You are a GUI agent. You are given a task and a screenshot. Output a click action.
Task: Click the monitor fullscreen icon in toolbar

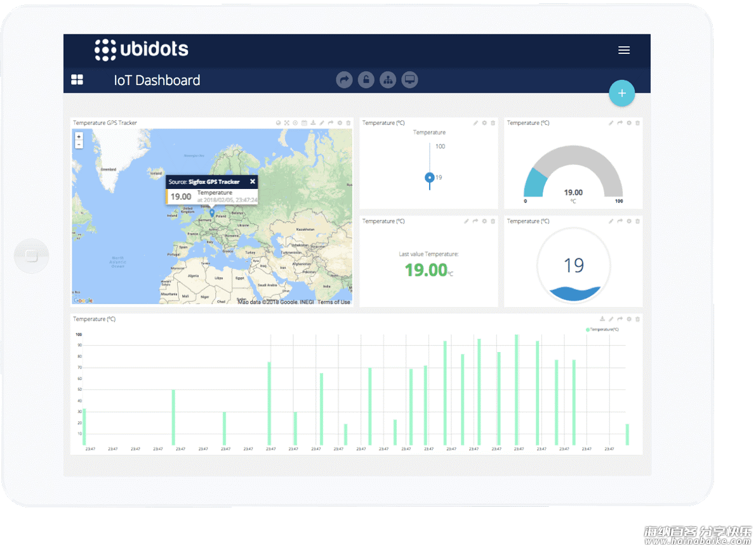pos(409,79)
